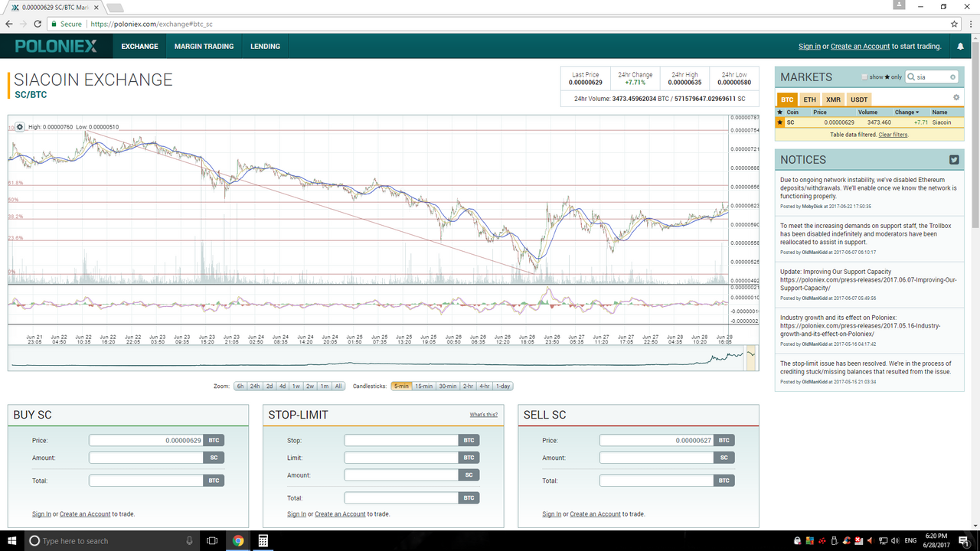This screenshot has width=980, height=551.
Task: Click the Cortana microphone icon
Action: pos(190,541)
